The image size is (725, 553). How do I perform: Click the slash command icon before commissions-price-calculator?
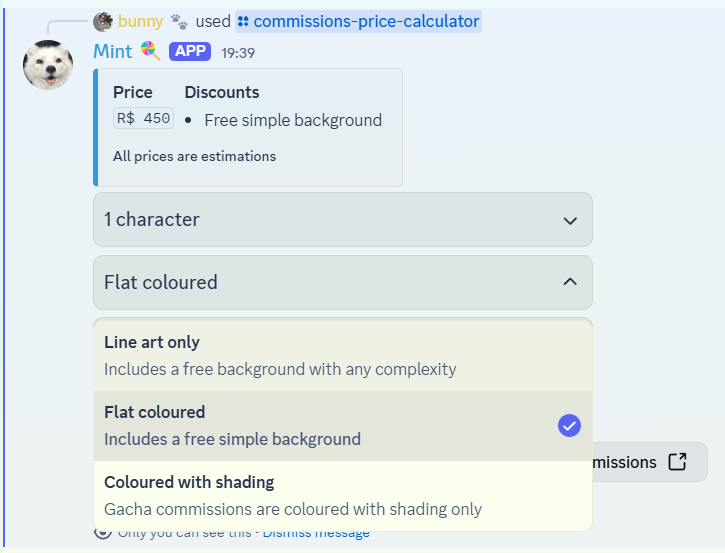[x=243, y=22]
